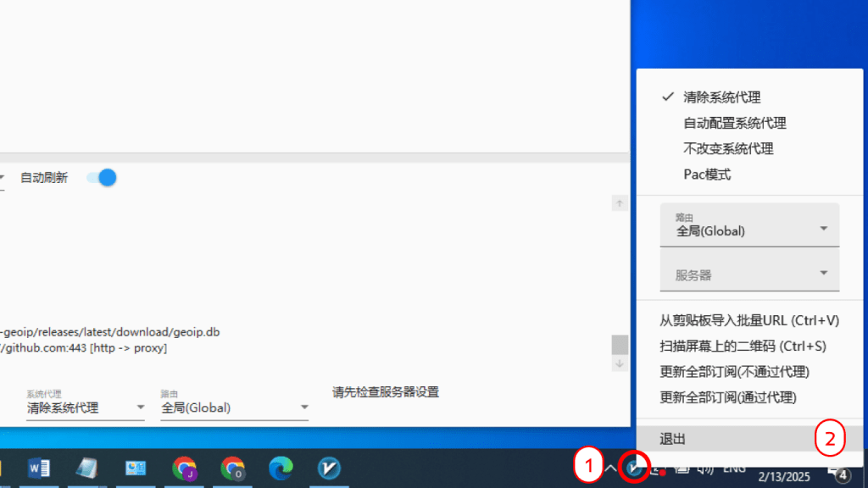Open Microsoft Edge from the taskbar
Viewport: 868px width, 488px height.
click(x=281, y=468)
